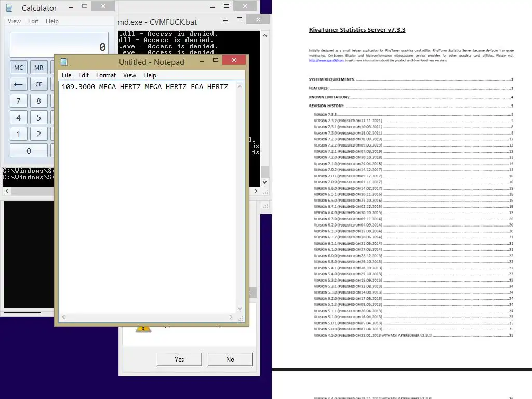Click calculator digit 1
Image resolution: width=532 pixels, height=399 pixels.
point(18,134)
